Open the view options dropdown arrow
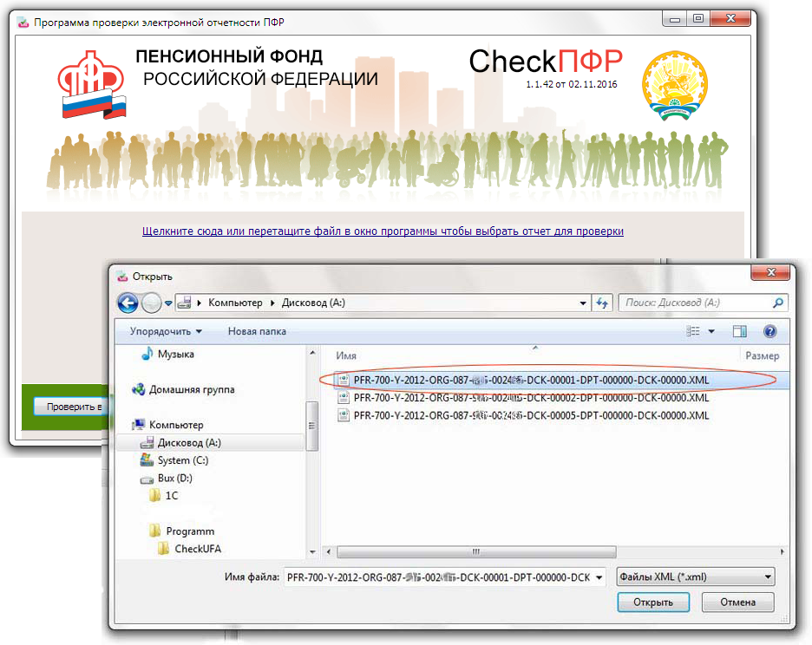The width and height of the screenshot is (812, 645). (711, 331)
